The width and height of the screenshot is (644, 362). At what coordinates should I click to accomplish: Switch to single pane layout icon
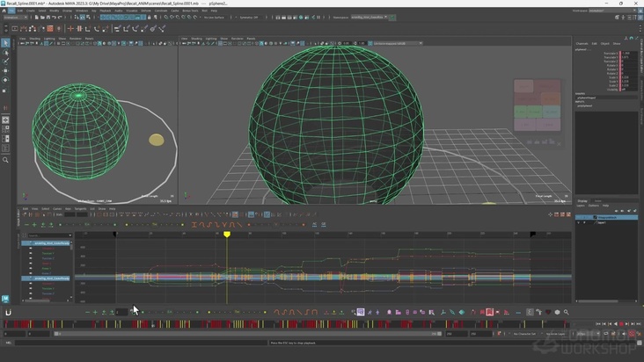pyautogui.click(x=5, y=120)
